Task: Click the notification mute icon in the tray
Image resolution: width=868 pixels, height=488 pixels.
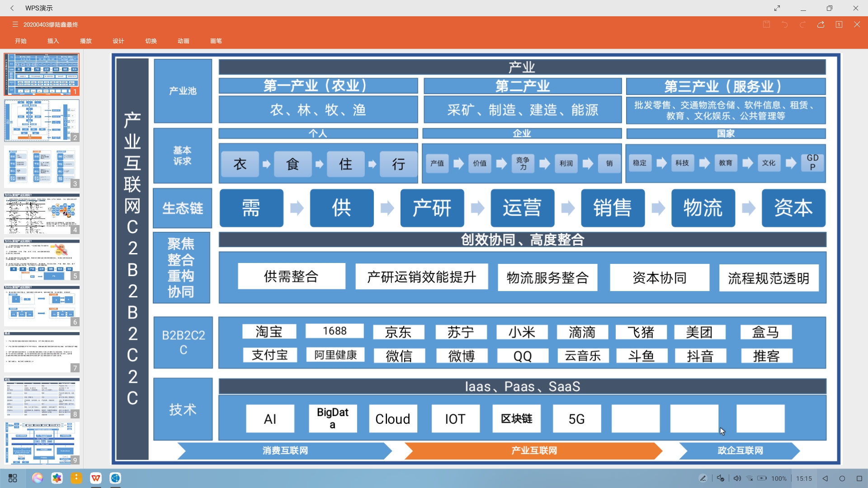Action: pos(721,478)
